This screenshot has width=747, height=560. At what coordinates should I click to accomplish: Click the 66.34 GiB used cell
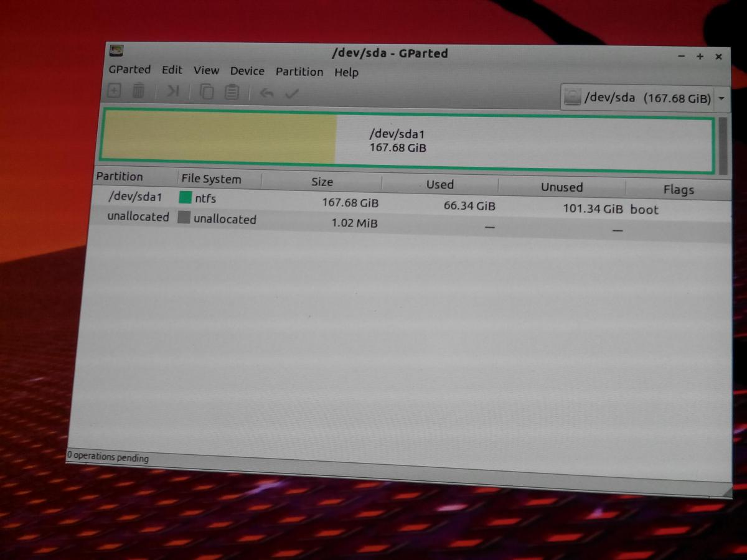click(x=469, y=205)
